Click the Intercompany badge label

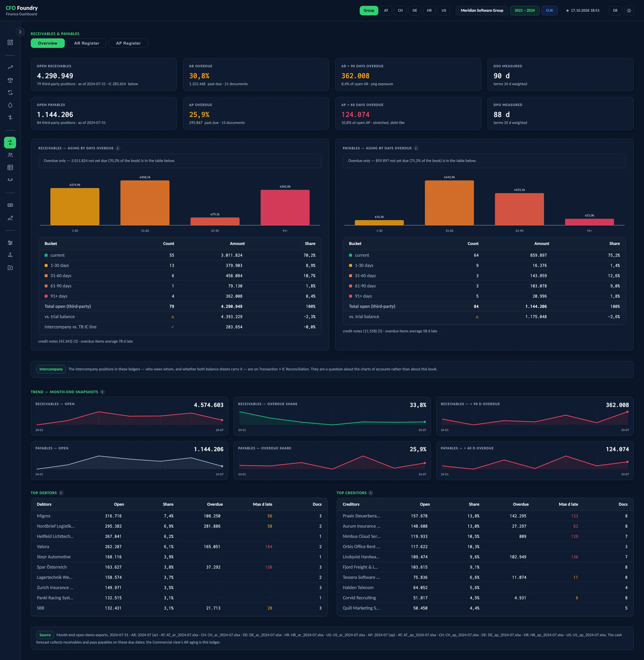[51, 369]
